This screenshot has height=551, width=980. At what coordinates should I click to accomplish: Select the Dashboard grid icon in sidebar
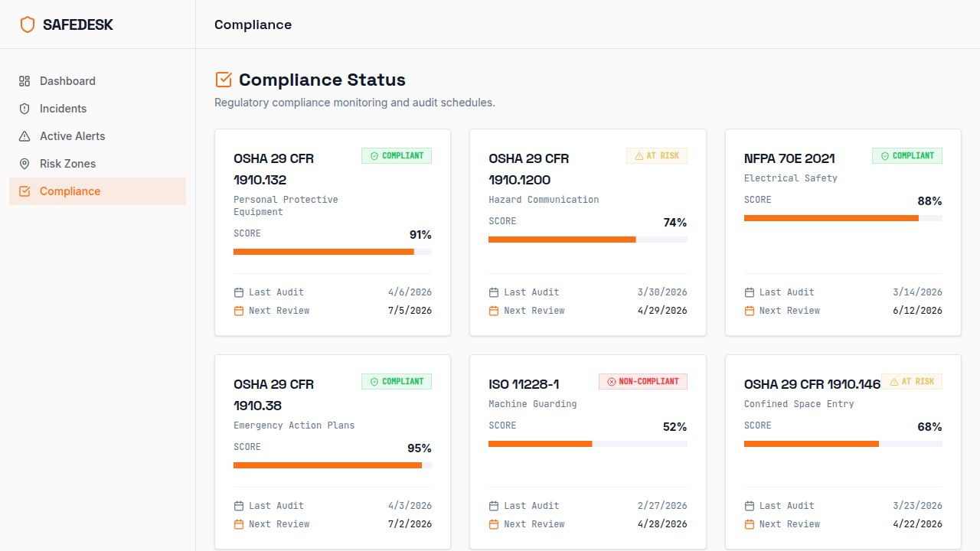[x=24, y=81]
